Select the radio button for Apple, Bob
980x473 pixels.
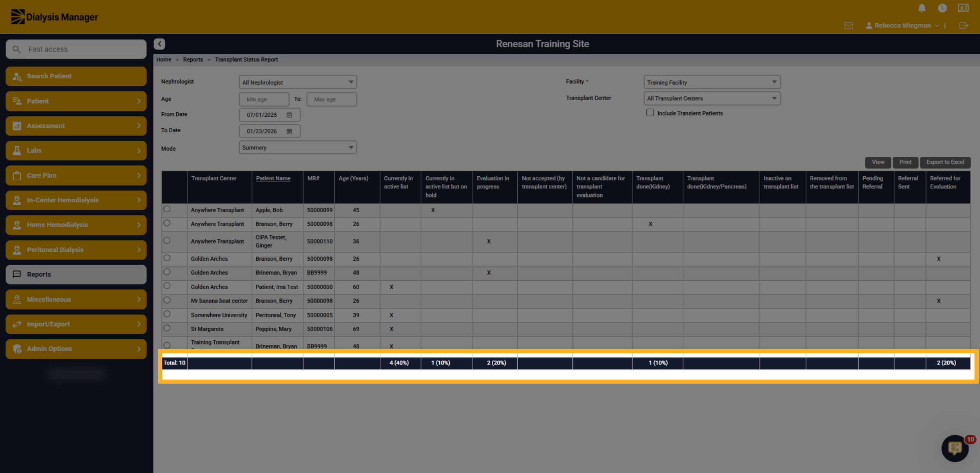(x=167, y=209)
